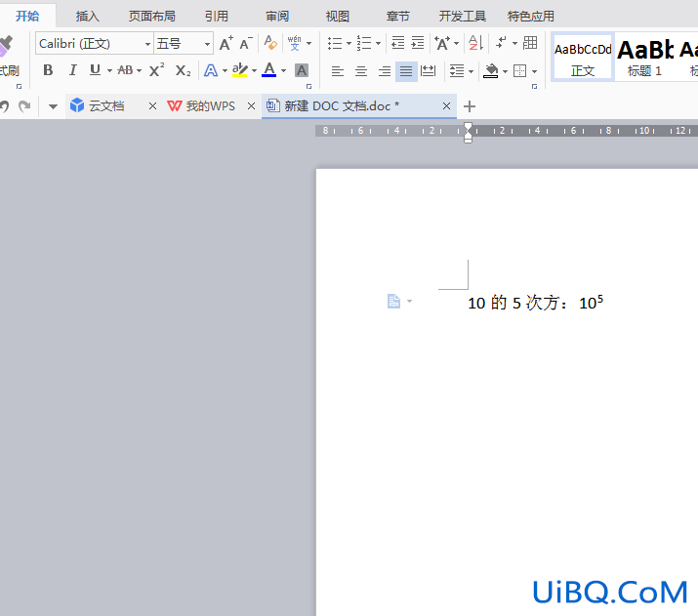Center align text
Viewport: 698px width, 616px height.
coord(361,70)
